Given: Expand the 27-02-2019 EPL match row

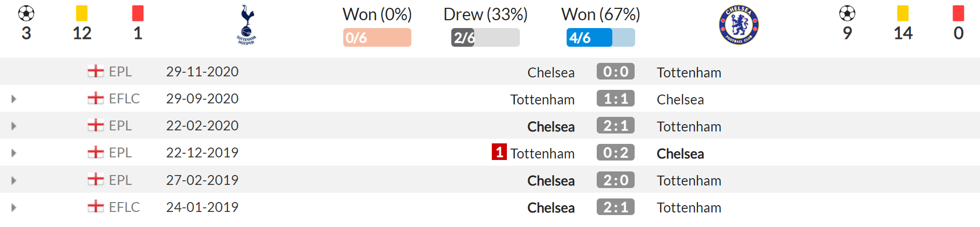Looking at the screenshot, I should [x=14, y=180].
